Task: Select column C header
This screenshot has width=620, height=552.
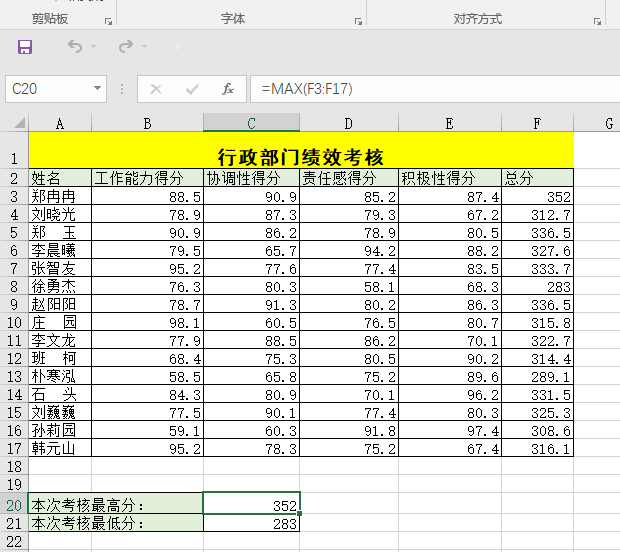Action: (x=251, y=123)
